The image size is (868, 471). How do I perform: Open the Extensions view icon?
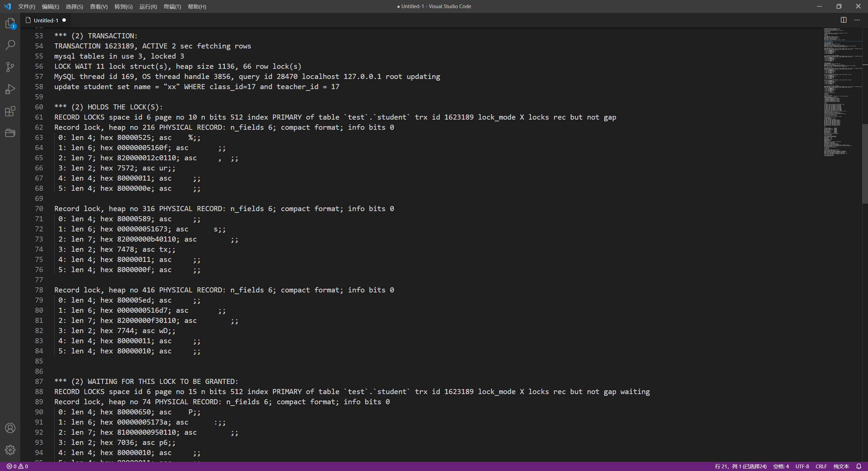tap(10, 111)
